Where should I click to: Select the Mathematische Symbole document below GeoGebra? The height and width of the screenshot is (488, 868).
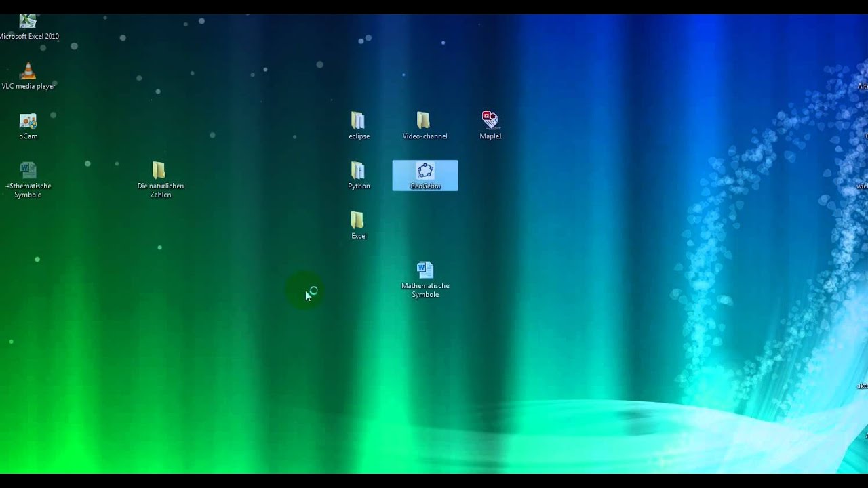(x=425, y=279)
